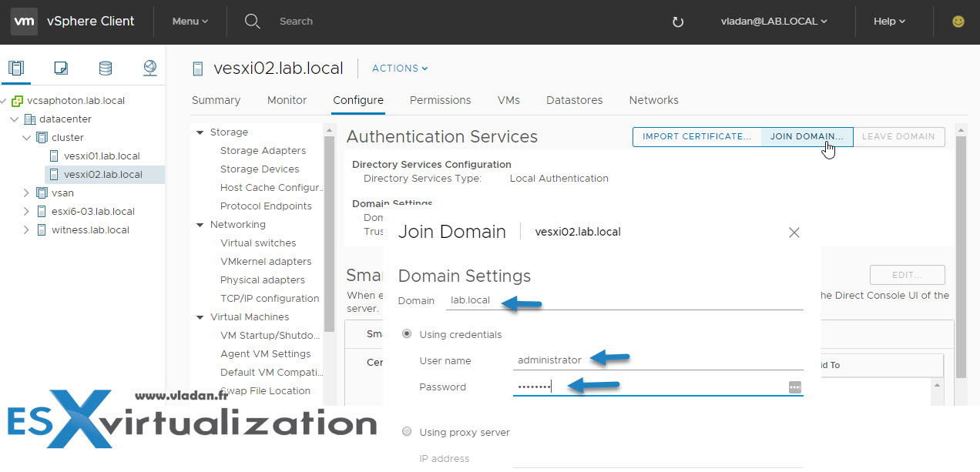980x472 pixels.
Task: Open the Networking inventory icon
Action: click(150, 68)
